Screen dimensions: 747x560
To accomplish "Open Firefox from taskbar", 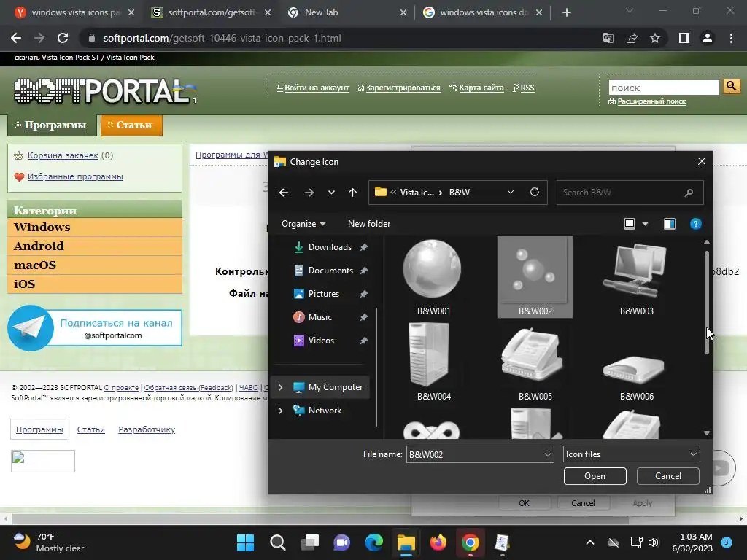I will [x=438, y=542].
